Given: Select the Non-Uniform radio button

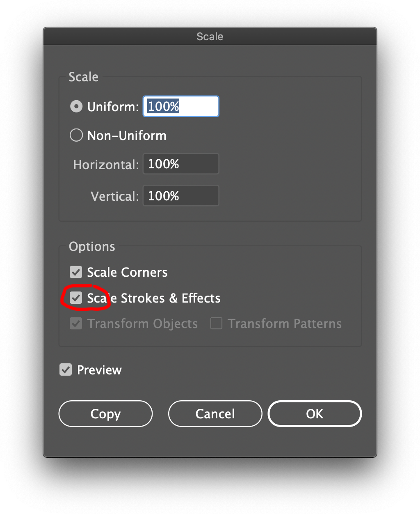Looking at the screenshot, I should (76, 135).
